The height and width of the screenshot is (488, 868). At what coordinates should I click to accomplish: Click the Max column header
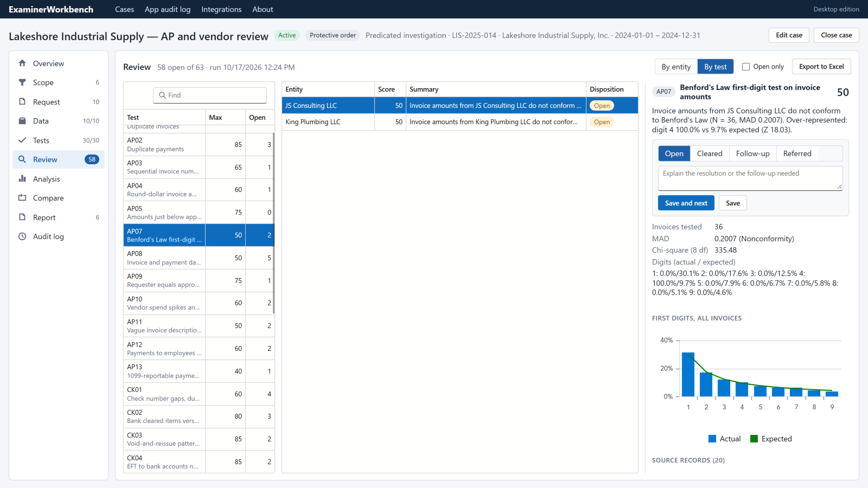coord(225,118)
